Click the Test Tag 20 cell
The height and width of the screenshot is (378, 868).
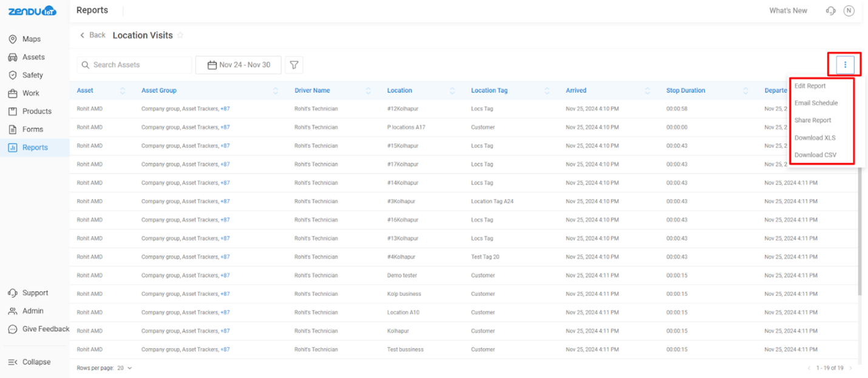pyautogui.click(x=485, y=257)
